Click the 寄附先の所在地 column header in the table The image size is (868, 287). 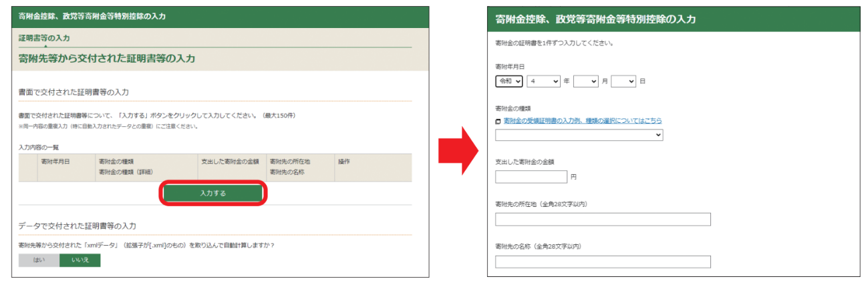(290, 162)
